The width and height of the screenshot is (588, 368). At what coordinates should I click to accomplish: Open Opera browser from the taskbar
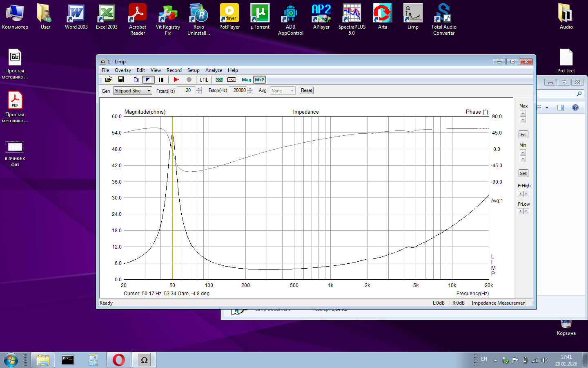[x=119, y=360]
